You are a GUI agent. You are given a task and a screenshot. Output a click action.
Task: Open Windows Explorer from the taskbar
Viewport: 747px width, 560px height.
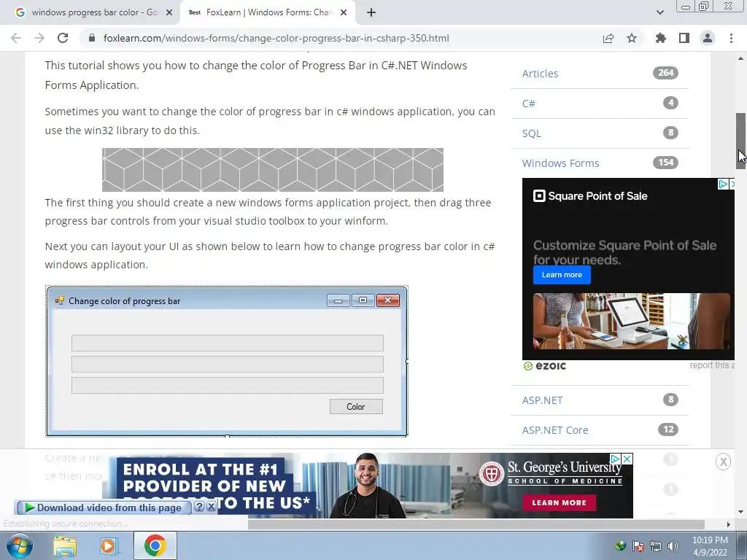coord(65,546)
